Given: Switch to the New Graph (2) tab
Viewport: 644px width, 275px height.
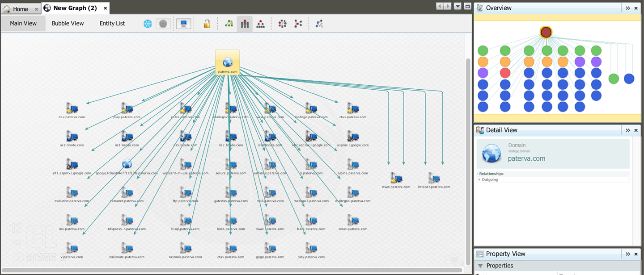Looking at the screenshot, I should [x=75, y=8].
